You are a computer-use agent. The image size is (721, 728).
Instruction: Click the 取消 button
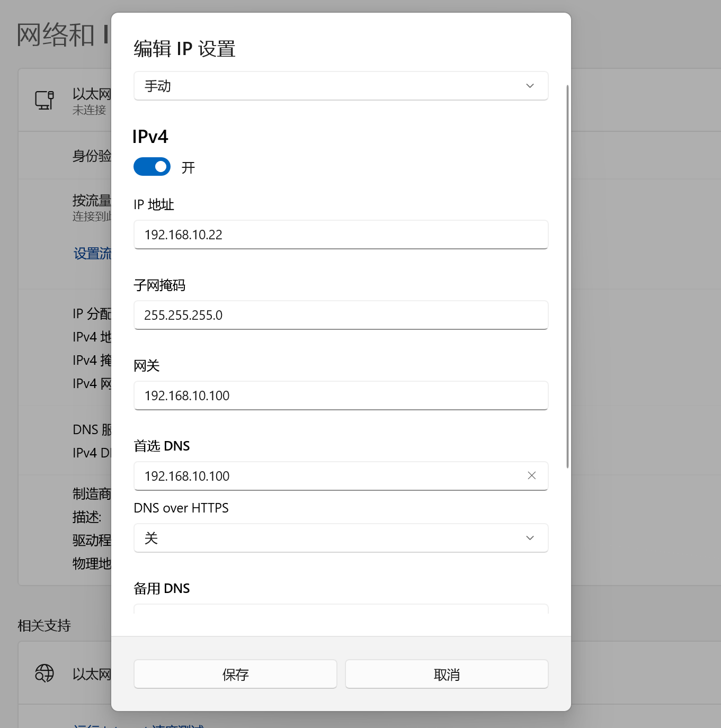point(447,674)
